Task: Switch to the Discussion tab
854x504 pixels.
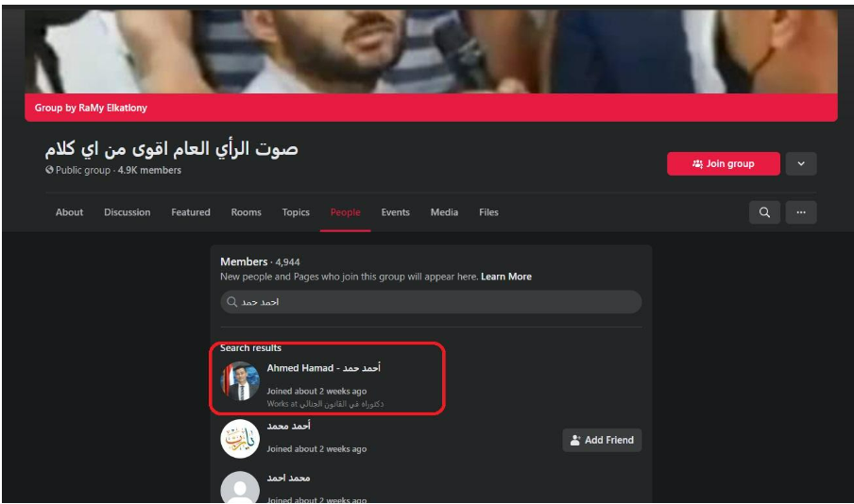Action: (127, 212)
